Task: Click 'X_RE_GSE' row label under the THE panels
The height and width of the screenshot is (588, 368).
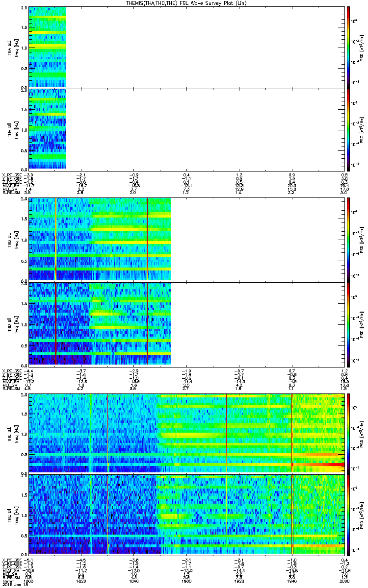Action: (x=11, y=560)
